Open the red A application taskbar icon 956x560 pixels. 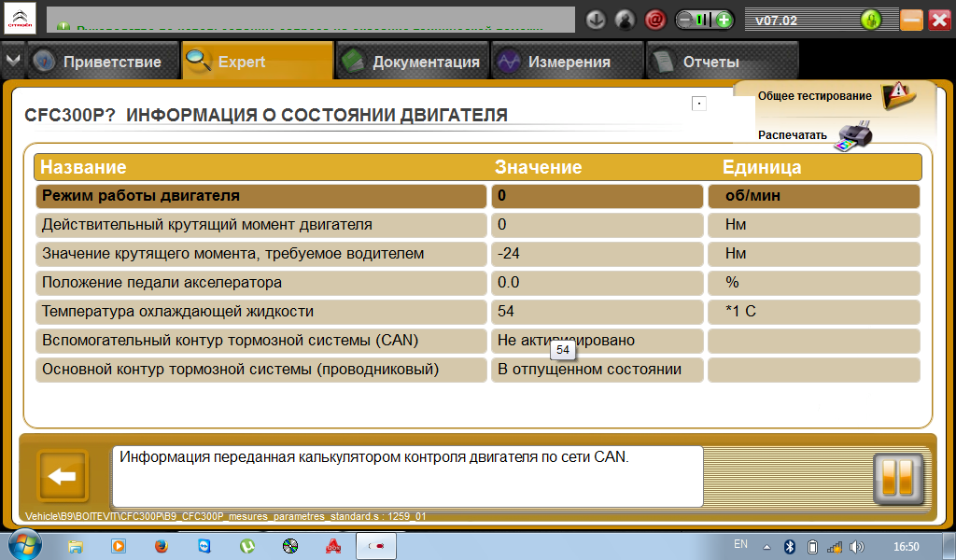333,546
